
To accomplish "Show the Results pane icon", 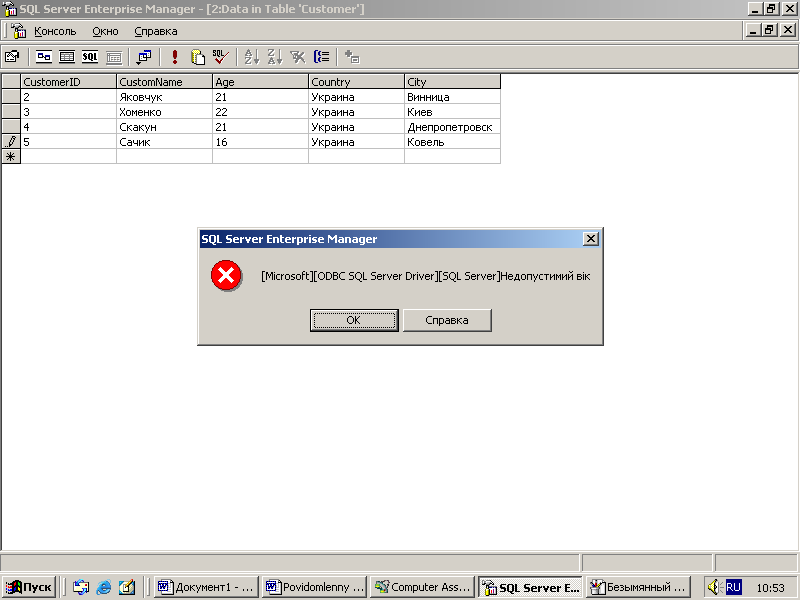I will (114, 57).
